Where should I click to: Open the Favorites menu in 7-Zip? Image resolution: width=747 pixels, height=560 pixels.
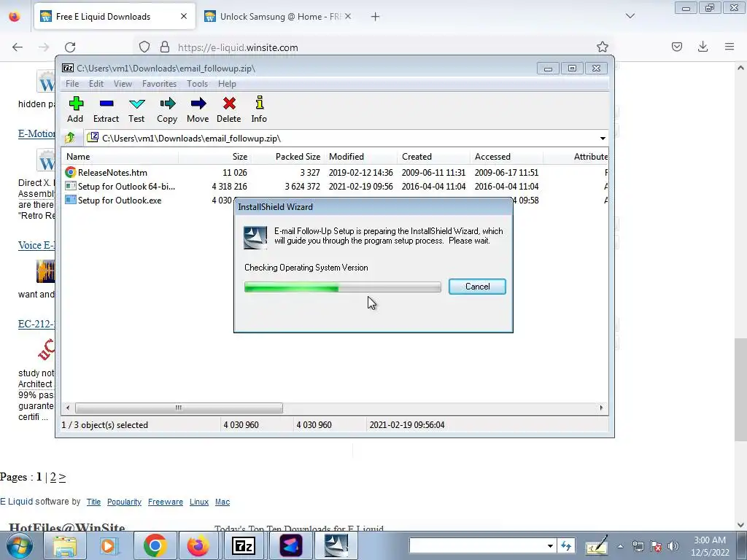160,84
